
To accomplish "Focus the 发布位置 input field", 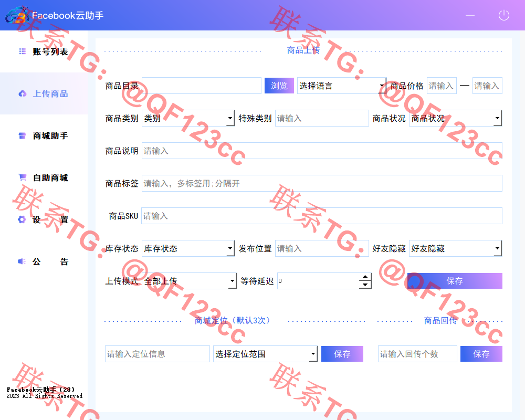I will (x=322, y=248).
